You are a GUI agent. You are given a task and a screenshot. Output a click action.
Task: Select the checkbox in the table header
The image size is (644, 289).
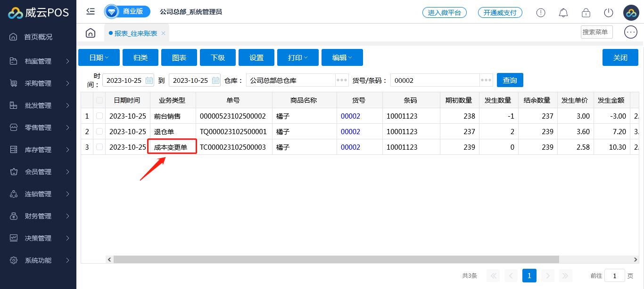pyautogui.click(x=99, y=100)
